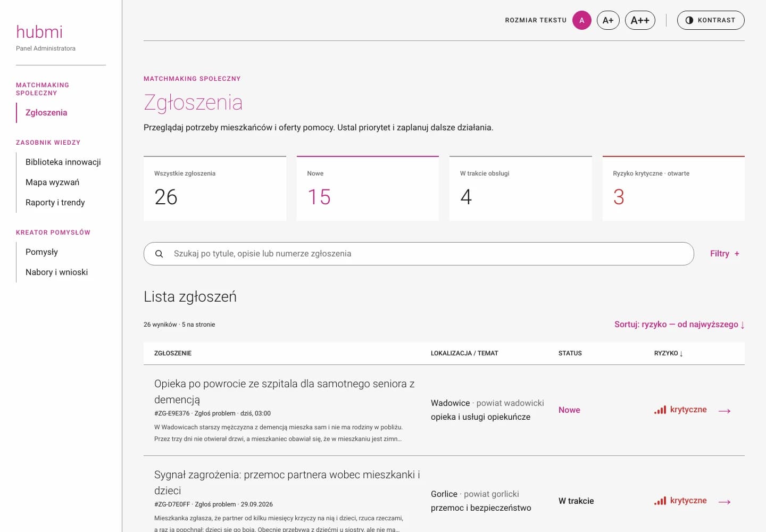Click '26 wyników · 5 na stronie' text
766x532 pixels.
pos(179,325)
